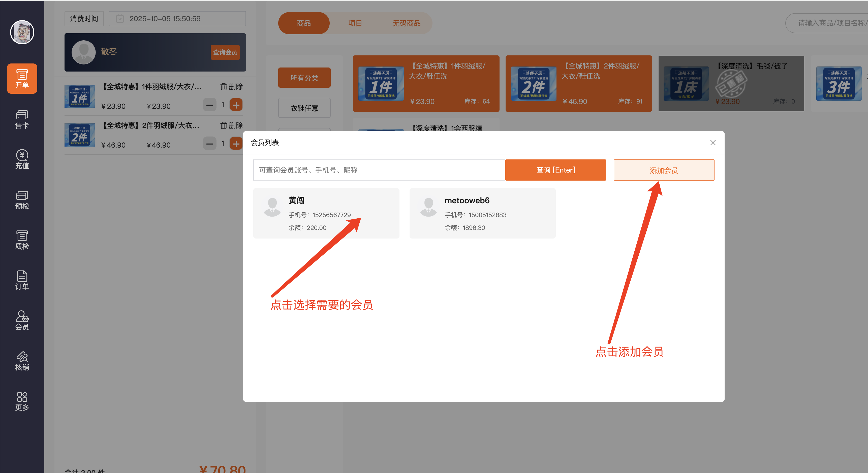The image size is (868, 473).
Task: Switch to the 无码商品 tab
Action: (406, 23)
